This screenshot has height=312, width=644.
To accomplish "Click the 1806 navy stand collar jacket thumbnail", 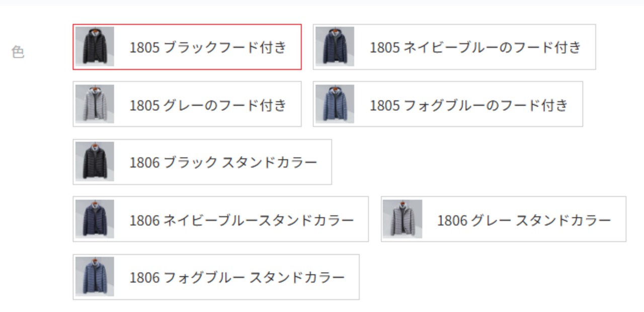I will pyautogui.click(x=95, y=219).
